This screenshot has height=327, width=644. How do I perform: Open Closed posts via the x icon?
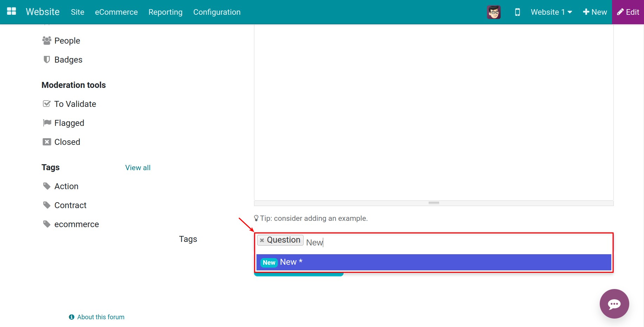click(x=46, y=142)
